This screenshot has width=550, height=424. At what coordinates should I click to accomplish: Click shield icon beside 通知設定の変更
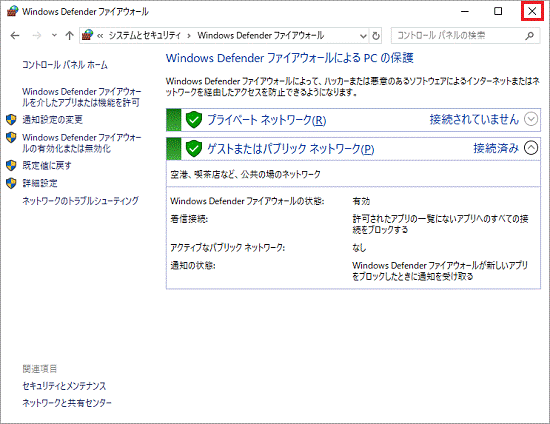click(11, 120)
